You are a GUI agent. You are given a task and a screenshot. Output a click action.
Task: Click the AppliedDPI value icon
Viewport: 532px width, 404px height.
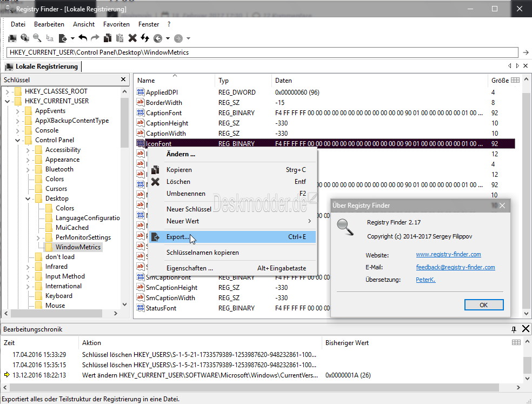(x=141, y=92)
